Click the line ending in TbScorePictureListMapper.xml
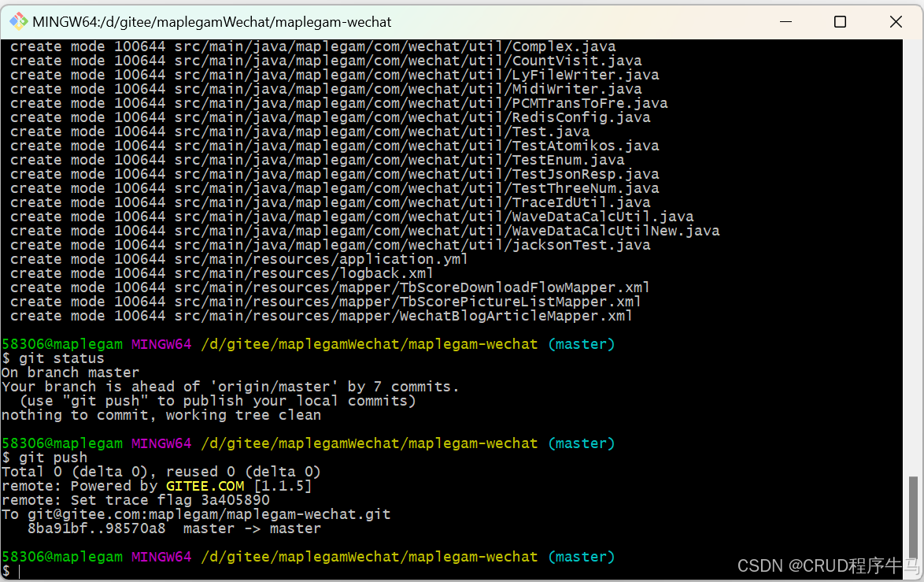The height and width of the screenshot is (582, 924). coord(326,302)
